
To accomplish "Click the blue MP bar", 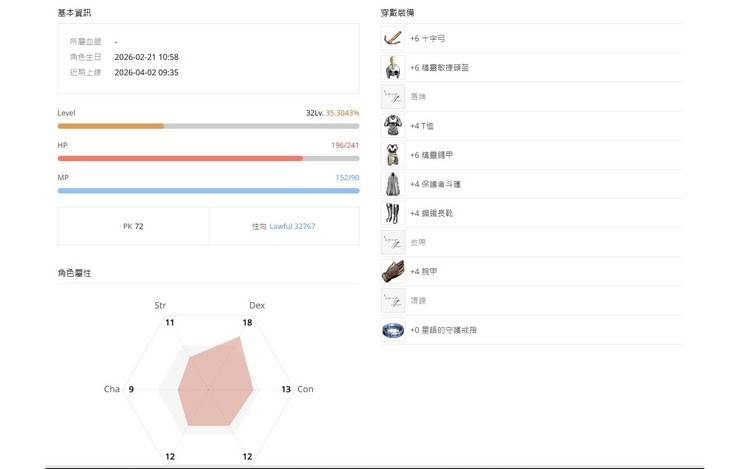I will [x=208, y=190].
